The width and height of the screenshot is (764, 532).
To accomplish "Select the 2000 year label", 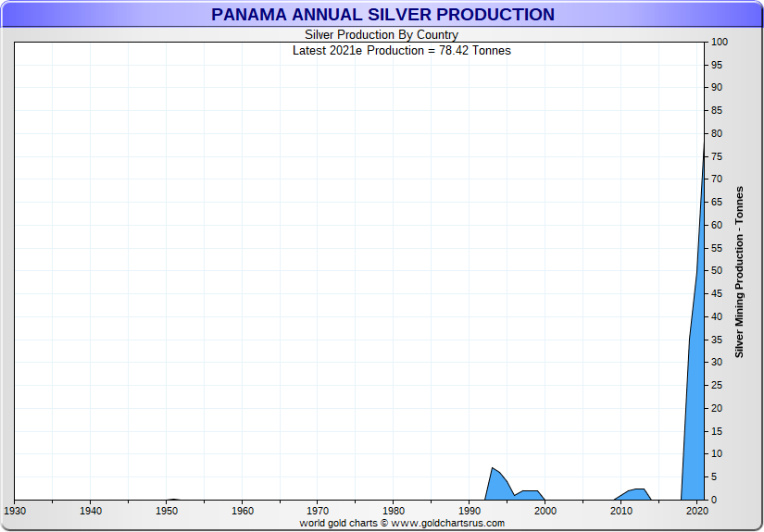I will [x=545, y=510].
